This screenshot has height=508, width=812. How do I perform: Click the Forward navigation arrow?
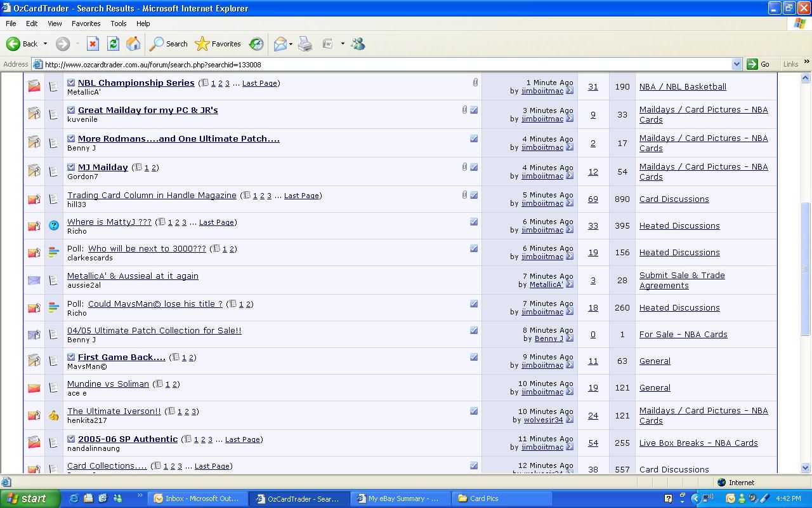62,44
